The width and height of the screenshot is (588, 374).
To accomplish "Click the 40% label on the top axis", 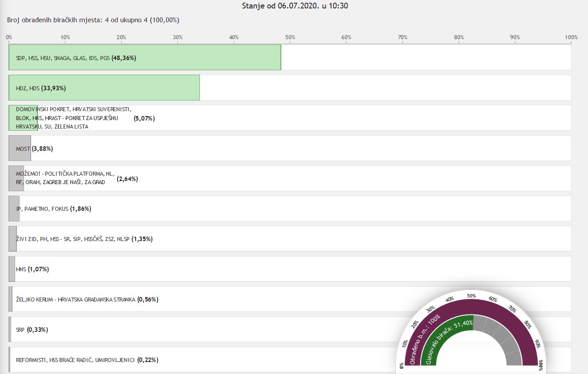I will pyautogui.click(x=234, y=37).
